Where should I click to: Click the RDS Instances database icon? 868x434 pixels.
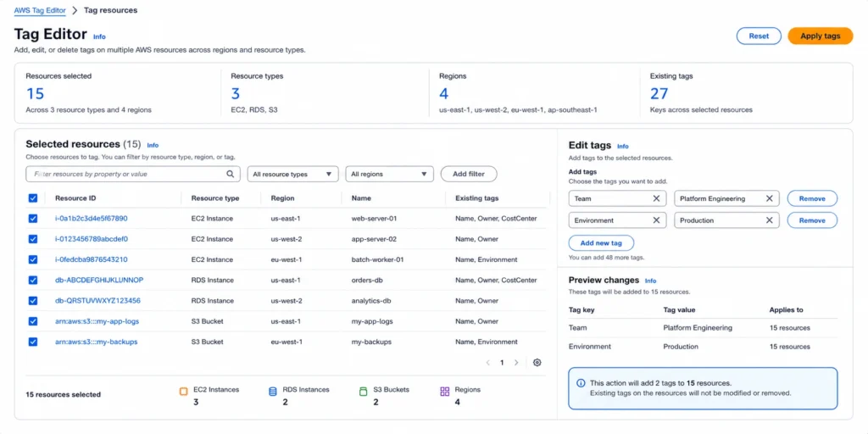click(272, 392)
